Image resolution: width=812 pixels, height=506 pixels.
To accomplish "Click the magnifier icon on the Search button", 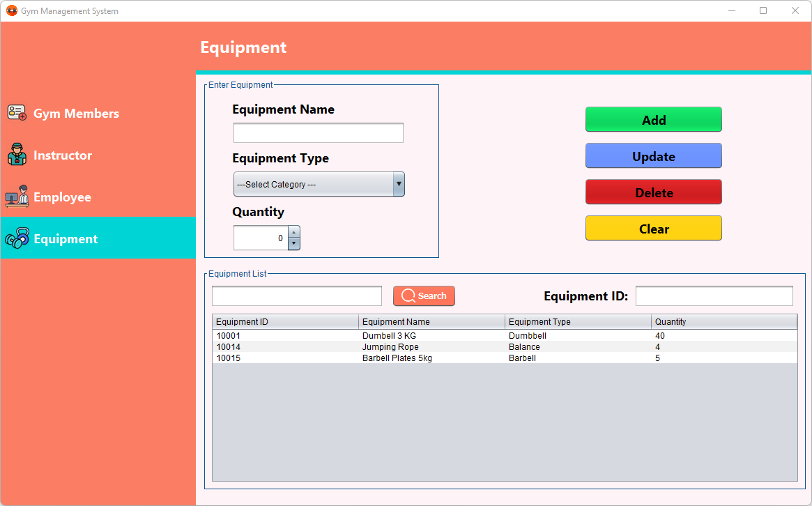I will (x=408, y=296).
